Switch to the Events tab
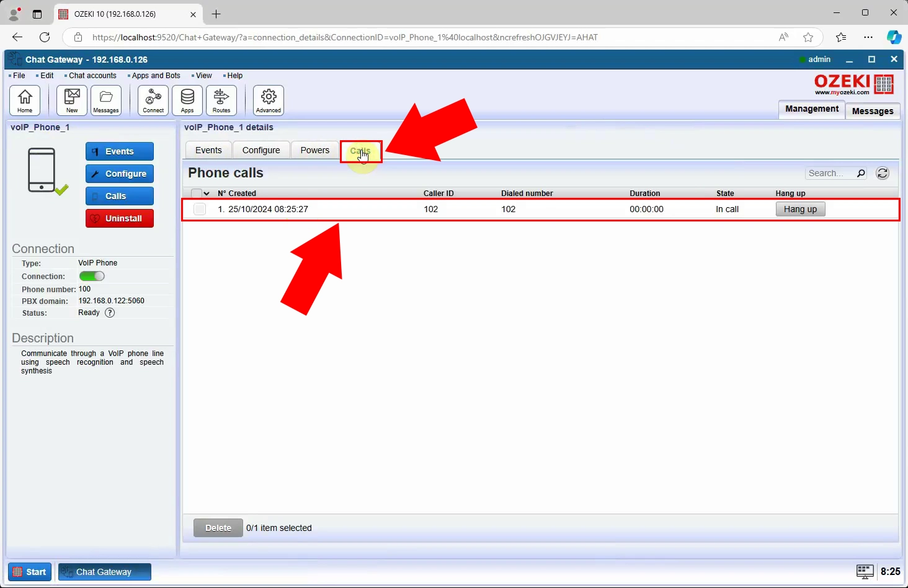 208,150
